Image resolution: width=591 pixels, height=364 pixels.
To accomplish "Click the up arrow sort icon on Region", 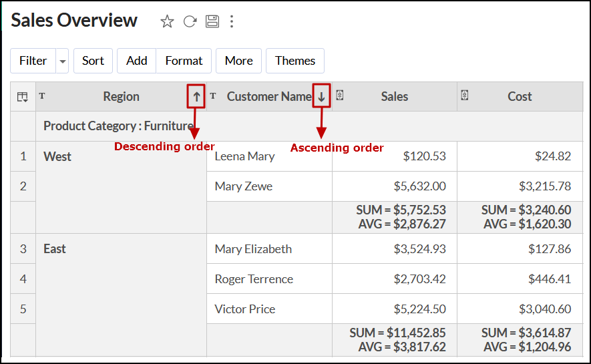I will coord(196,97).
